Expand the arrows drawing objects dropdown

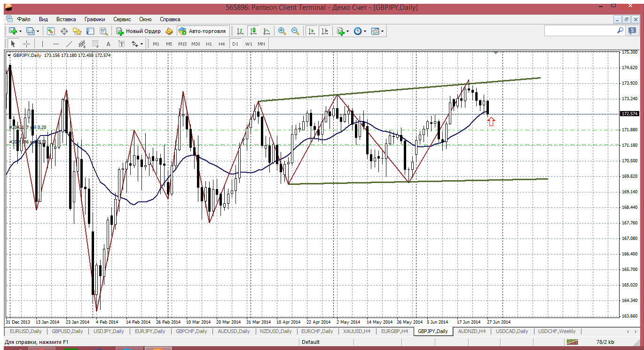click(141, 44)
